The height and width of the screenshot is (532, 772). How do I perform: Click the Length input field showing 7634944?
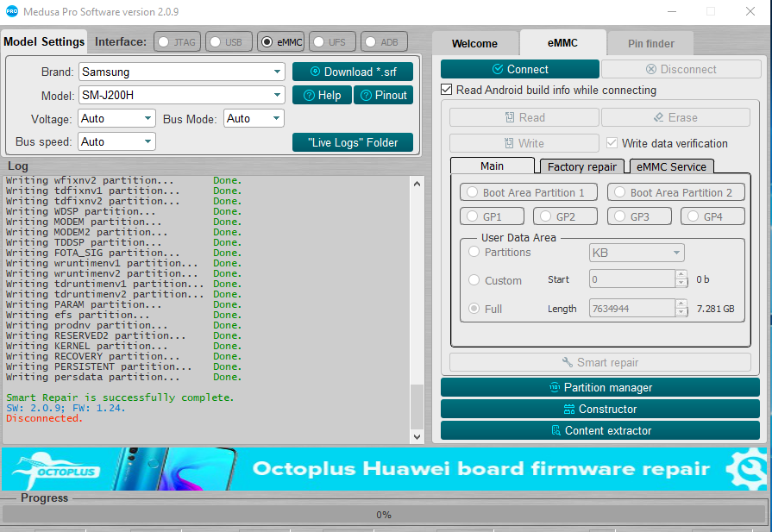point(632,308)
